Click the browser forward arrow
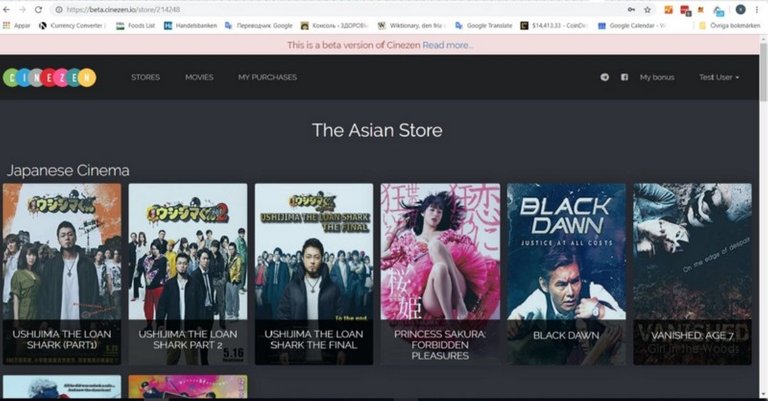768x401 pixels. click(x=23, y=9)
